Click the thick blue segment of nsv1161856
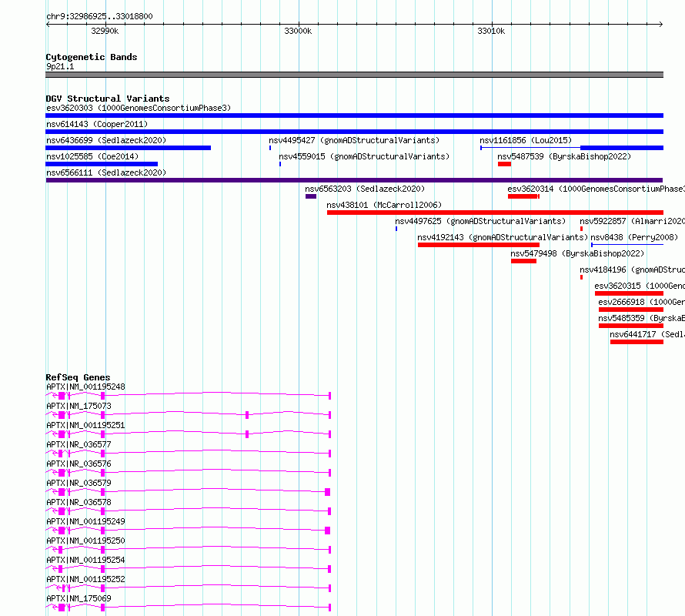This screenshot has height=616, width=685. tap(622, 148)
